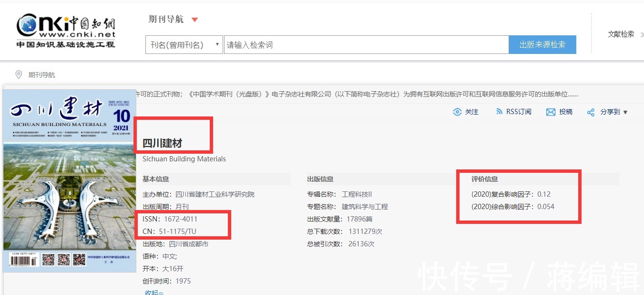Click the 出版来源检索 search button
This screenshot has height=295, width=644.
pos(542,45)
